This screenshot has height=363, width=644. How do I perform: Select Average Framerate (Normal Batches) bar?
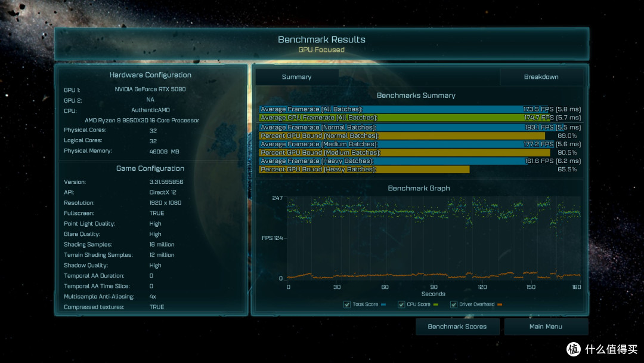tap(420, 127)
